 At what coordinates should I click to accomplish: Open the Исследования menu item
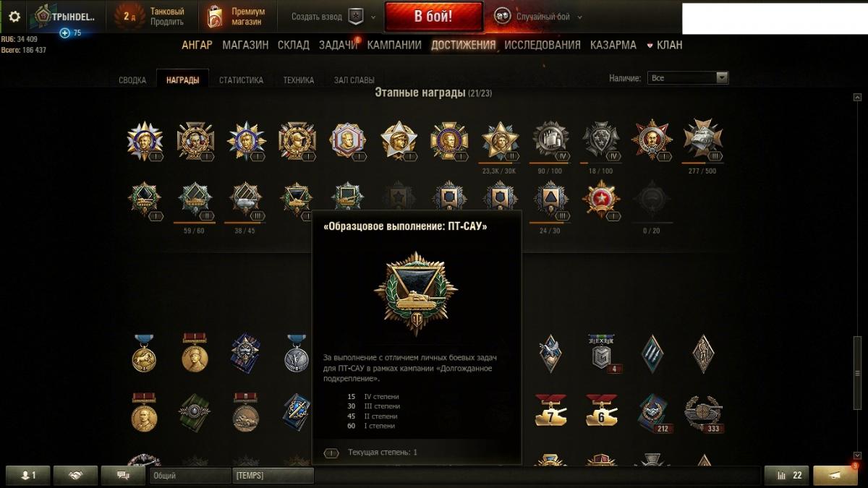coord(542,45)
